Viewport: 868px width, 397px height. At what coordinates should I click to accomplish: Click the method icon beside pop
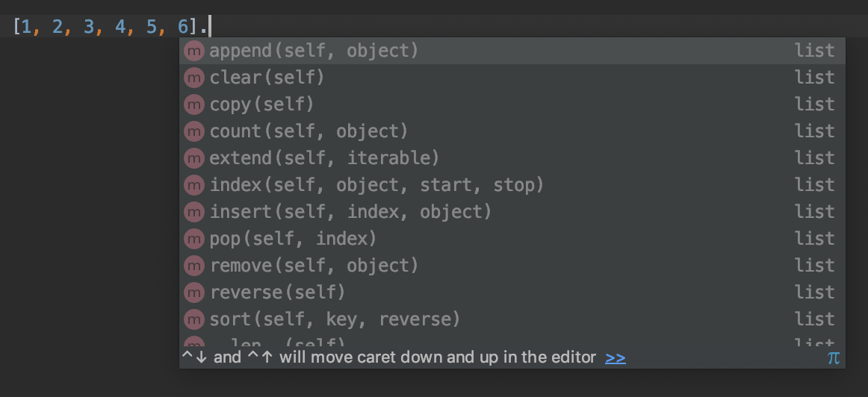(194, 239)
